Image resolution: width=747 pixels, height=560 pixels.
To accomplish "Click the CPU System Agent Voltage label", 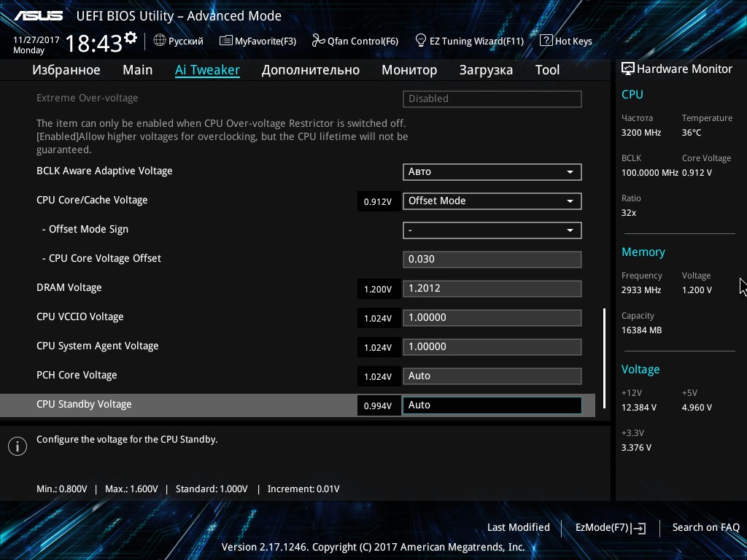I will (x=98, y=346).
